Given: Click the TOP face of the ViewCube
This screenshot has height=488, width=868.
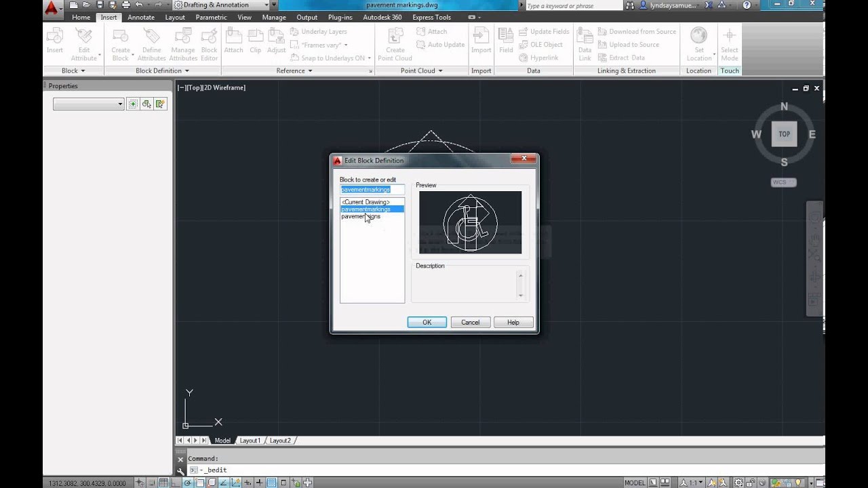Looking at the screenshot, I should 785,134.
